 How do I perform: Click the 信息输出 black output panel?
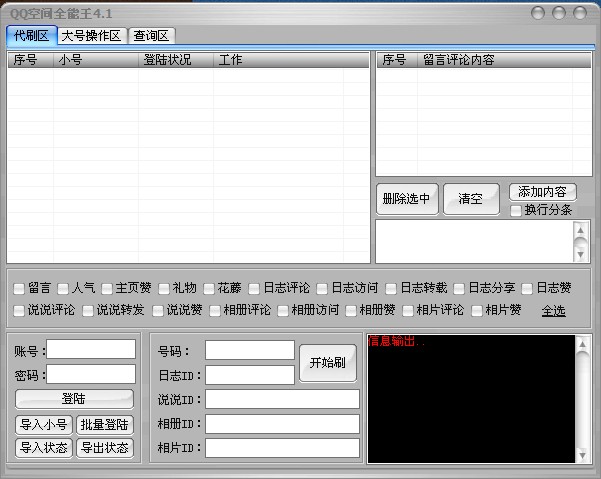(471, 399)
